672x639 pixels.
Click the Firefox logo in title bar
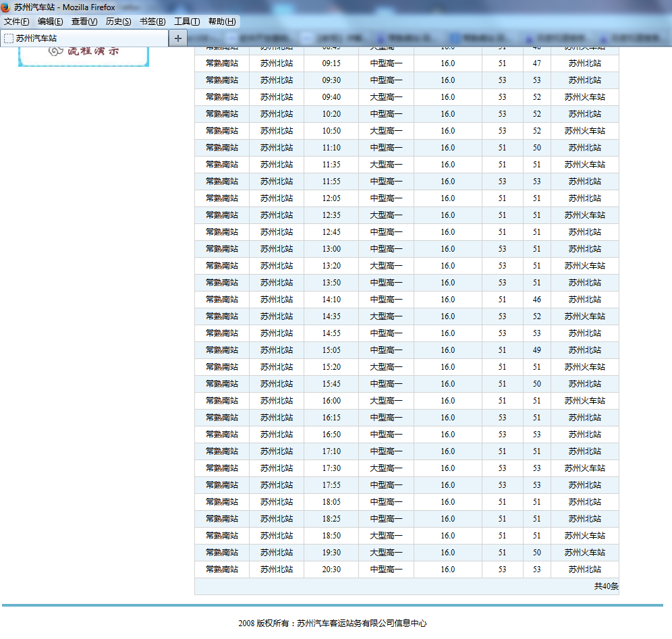pos(5,7)
